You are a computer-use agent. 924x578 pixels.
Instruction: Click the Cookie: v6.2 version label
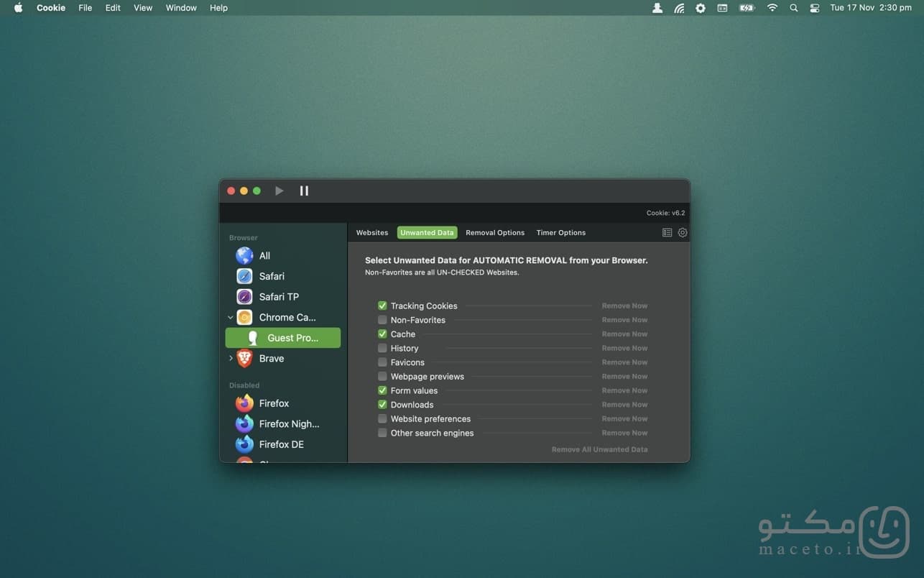(665, 213)
